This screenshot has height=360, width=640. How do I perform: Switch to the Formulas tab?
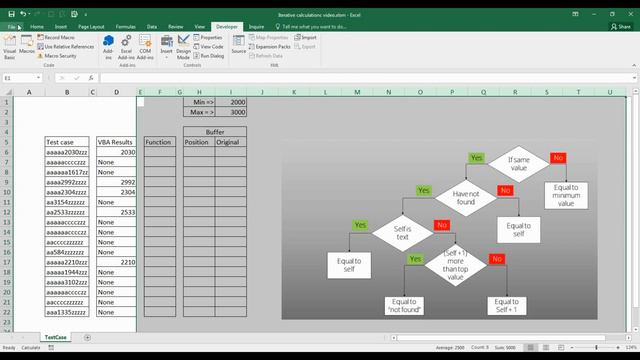[125, 27]
